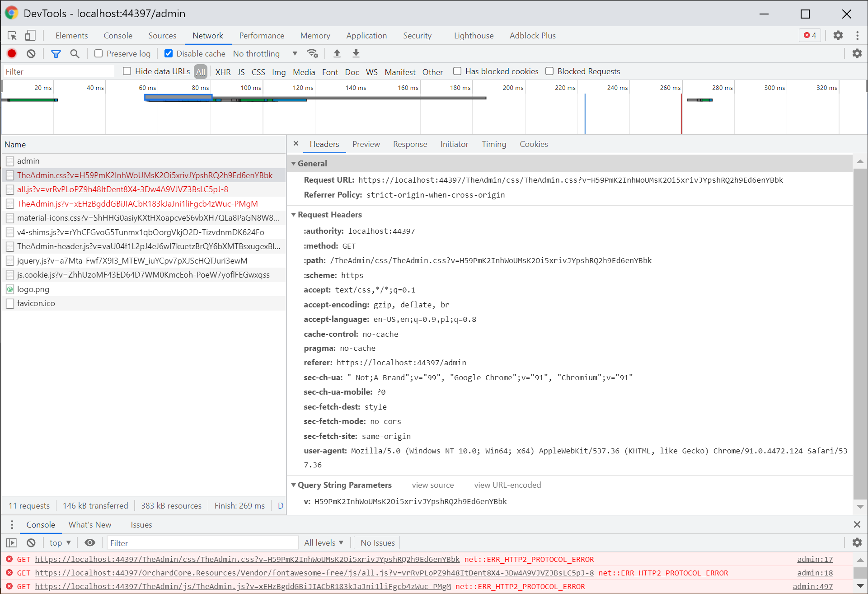868x594 pixels.
Task: Collapse the Request Headers section
Action: (294, 214)
